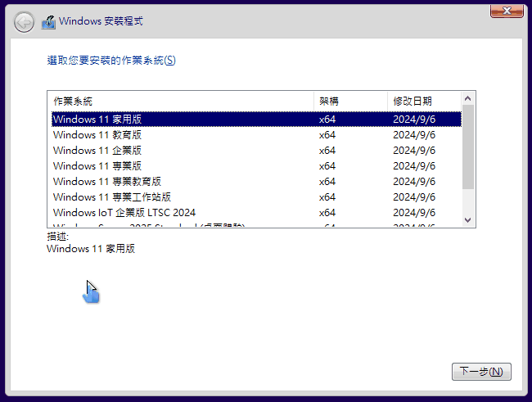Click 2024/9/6 date in IoT LTSC row
Screen dimensions: 532x402
pos(414,213)
